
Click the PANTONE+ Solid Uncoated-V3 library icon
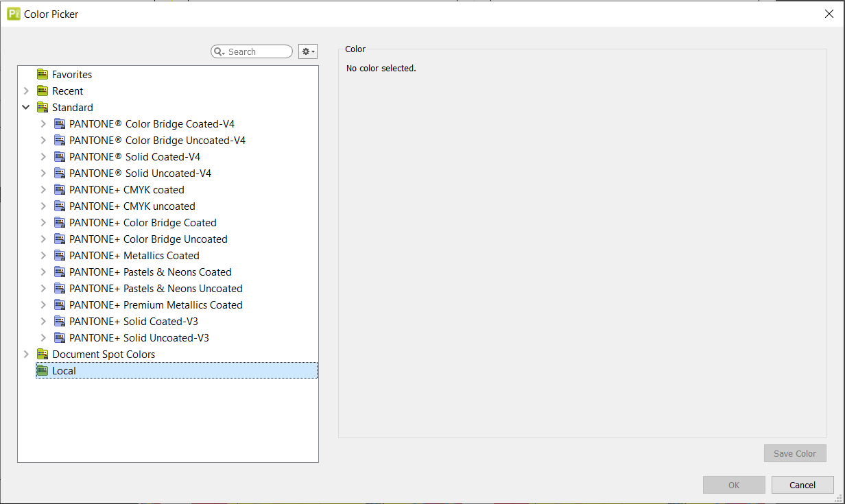pos(60,338)
